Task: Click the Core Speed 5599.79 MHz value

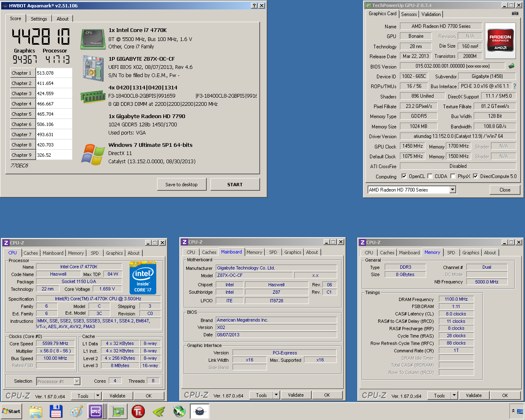Action: (55, 344)
